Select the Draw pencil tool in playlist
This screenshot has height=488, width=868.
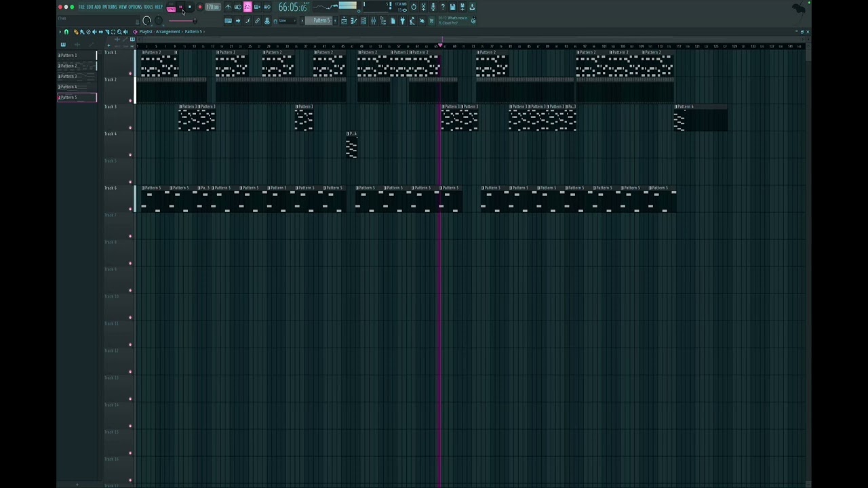pos(76,32)
